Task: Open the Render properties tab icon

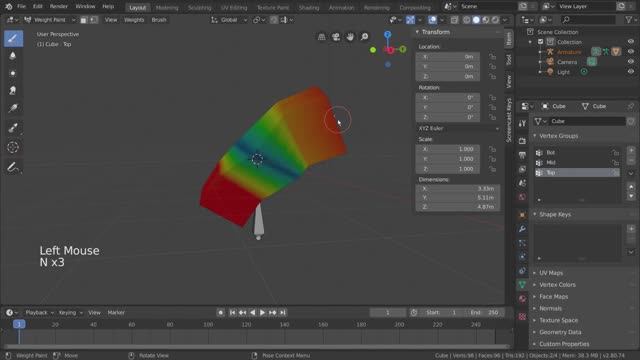Action: (522, 141)
